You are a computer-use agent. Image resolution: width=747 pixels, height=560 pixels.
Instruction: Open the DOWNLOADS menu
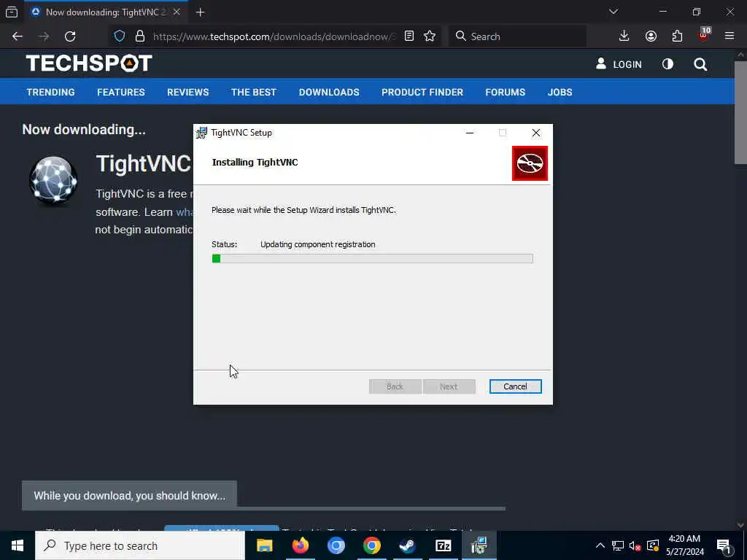pos(329,93)
